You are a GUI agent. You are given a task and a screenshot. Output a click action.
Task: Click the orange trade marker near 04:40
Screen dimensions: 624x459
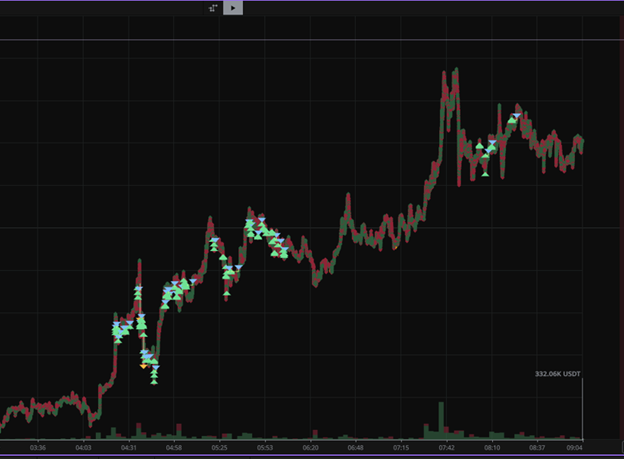(143, 366)
